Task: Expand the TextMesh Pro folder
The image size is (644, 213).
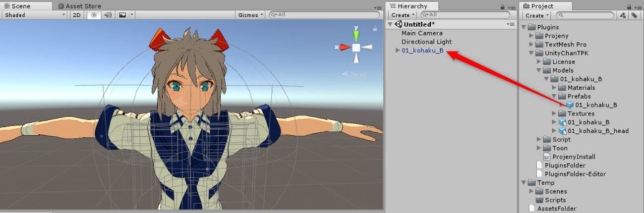Action: [531, 44]
